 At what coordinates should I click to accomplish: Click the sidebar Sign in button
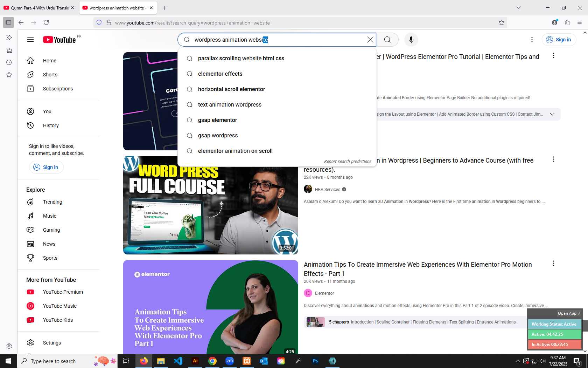[x=46, y=167]
